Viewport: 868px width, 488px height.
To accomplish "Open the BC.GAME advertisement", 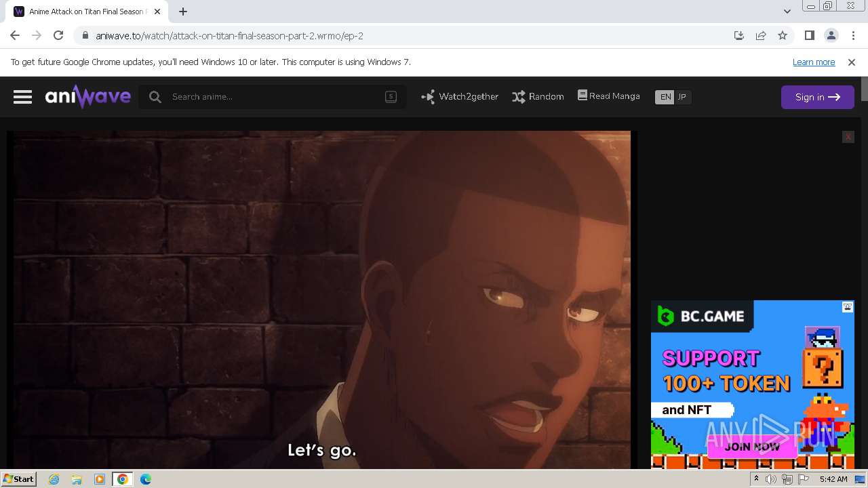I will (x=753, y=384).
